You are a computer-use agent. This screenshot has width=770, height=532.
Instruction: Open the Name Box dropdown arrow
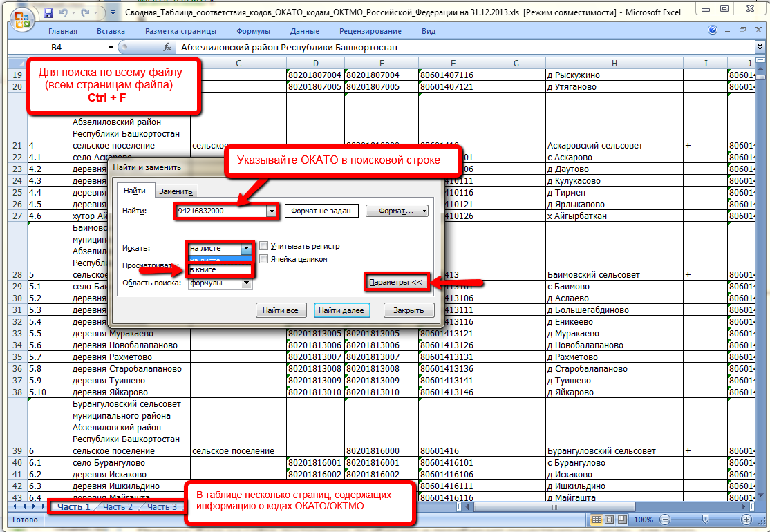pos(111,48)
